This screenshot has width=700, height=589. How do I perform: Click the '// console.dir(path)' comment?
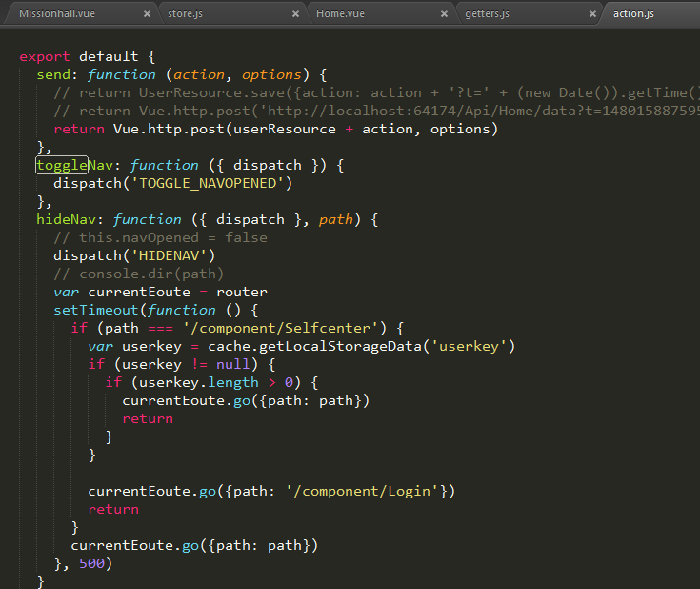pyautogui.click(x=138, y=274)
